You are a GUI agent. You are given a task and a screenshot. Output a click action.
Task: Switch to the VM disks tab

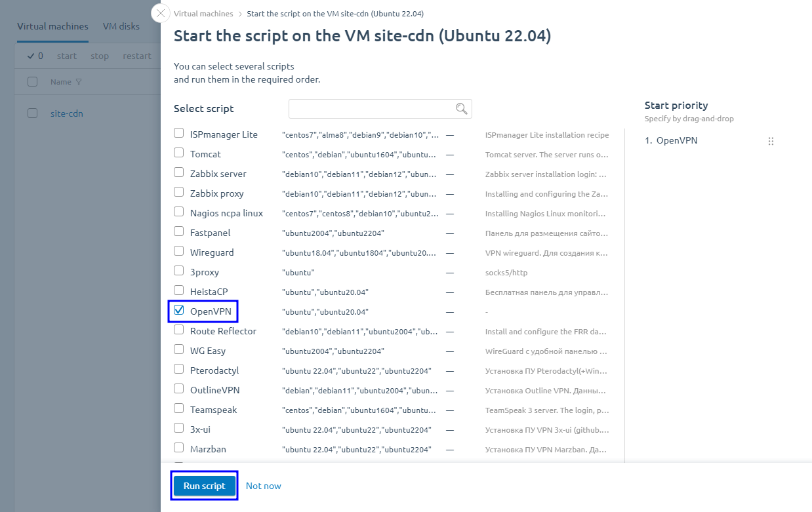[x=121, y=27]
